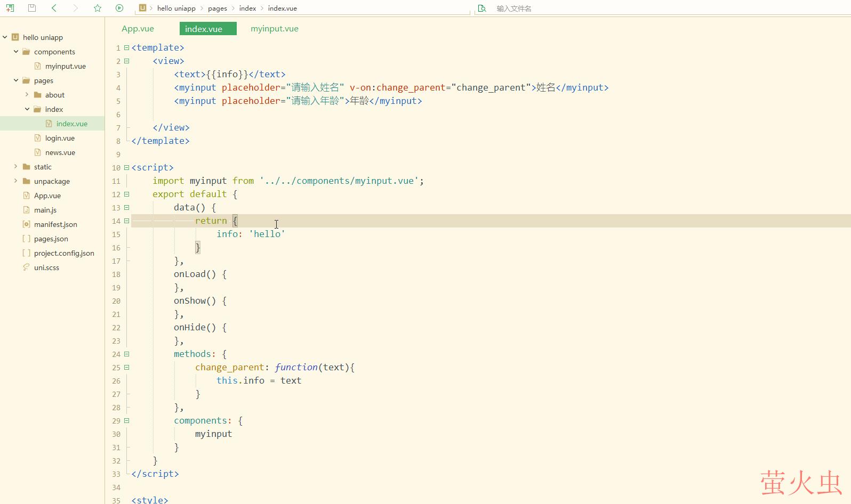Fold the template block at line 1

click(127, 47)
